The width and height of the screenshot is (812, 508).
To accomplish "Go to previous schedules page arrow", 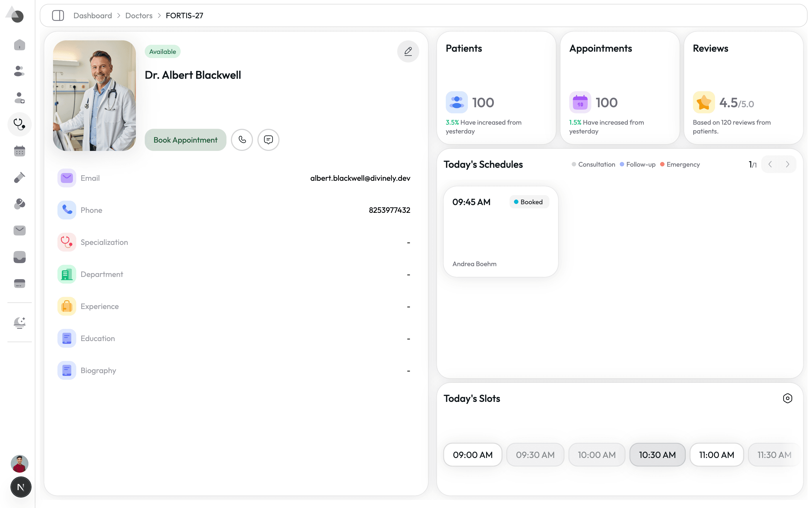I will 770,164.
